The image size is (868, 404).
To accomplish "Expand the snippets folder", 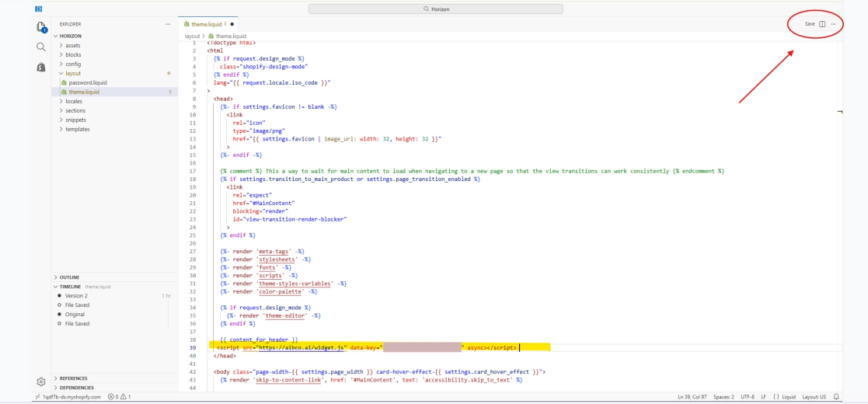I will [75, 120].
